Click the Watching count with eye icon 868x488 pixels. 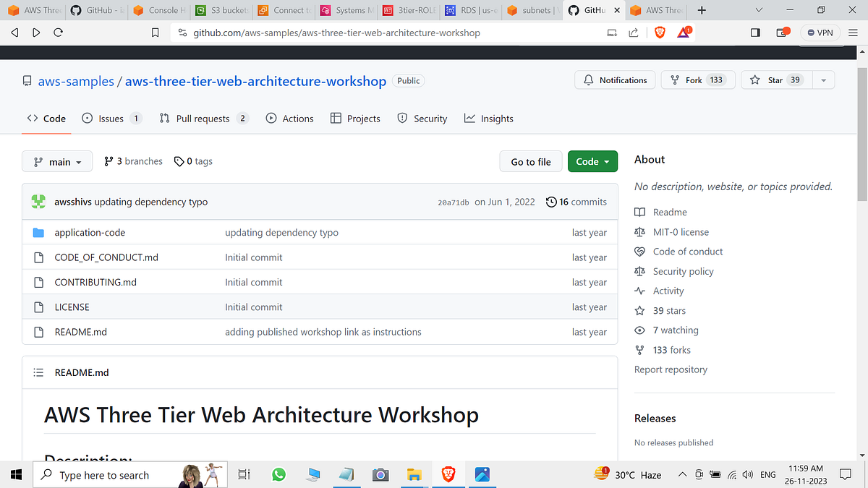point(666,330)
